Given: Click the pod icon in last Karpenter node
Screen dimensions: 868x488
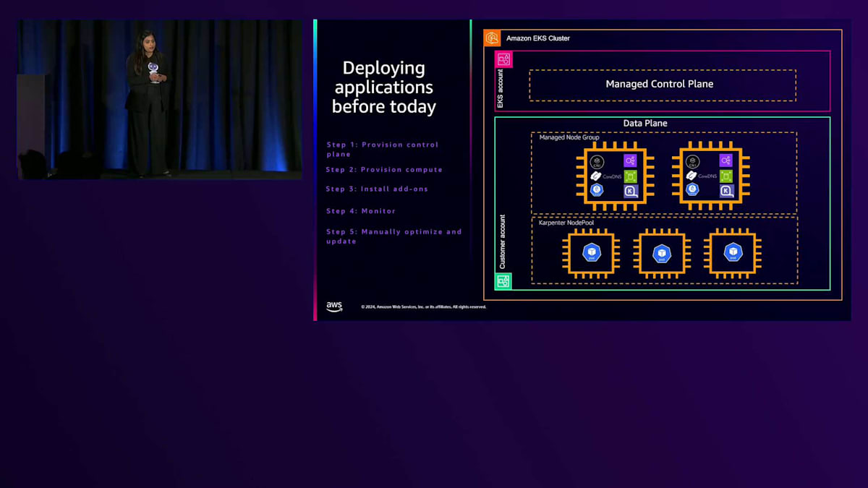Looking at the screenshot, I should pos(733,253).
